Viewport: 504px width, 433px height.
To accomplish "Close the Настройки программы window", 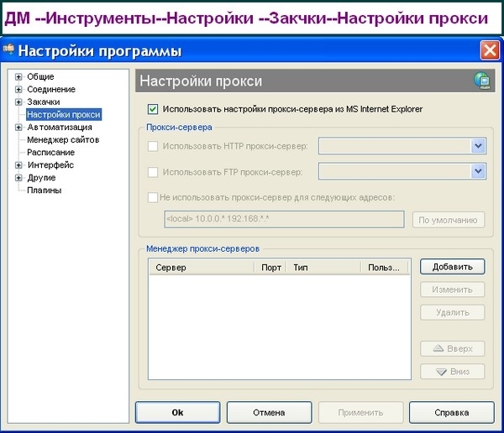I will pyautogui.click(x=490, y=50).
